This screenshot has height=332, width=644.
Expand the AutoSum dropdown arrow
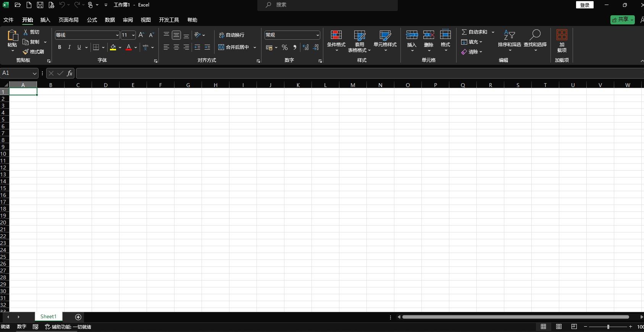[493, 32]
